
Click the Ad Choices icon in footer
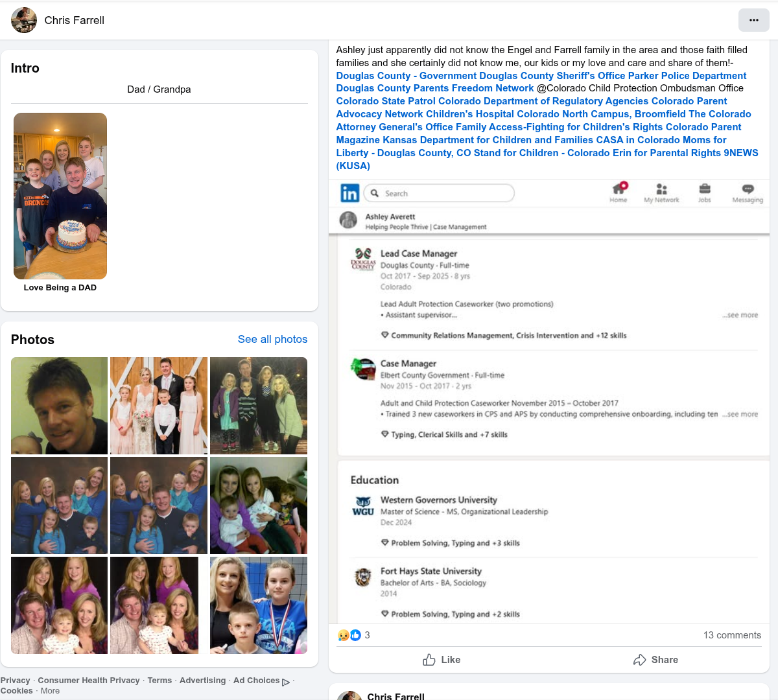[286, 681]
